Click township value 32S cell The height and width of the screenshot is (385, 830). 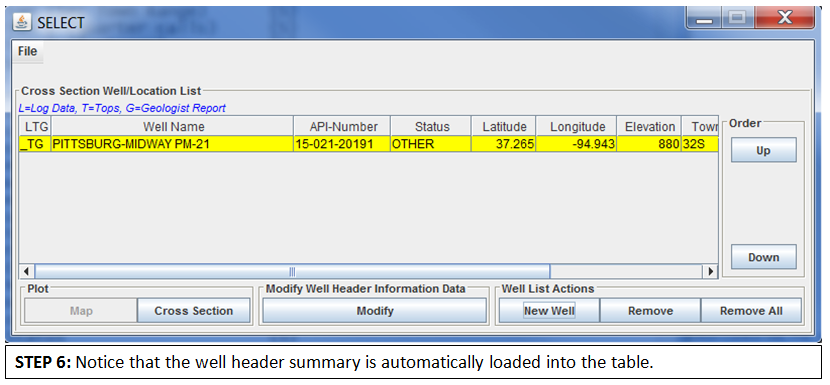pyautogui.click(x=700, y=144)
